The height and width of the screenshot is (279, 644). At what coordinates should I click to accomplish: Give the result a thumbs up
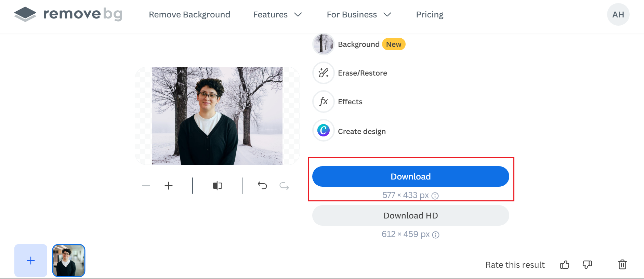tap(565, 265)
